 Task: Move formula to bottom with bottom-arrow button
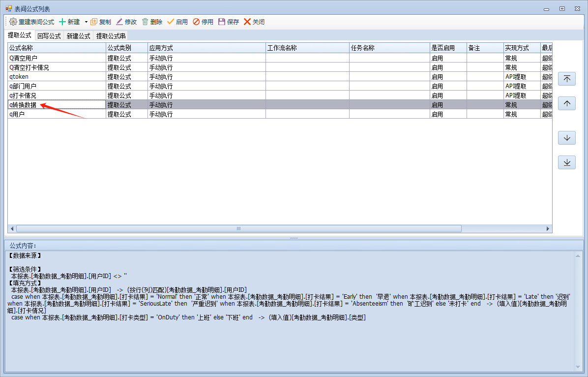click(x=566, y=162)
